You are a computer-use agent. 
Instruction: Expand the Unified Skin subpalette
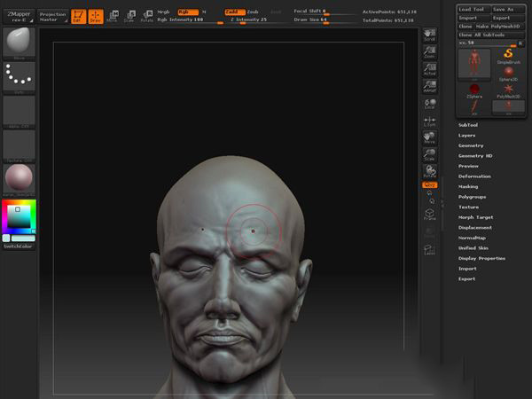[x=473, y=248]
